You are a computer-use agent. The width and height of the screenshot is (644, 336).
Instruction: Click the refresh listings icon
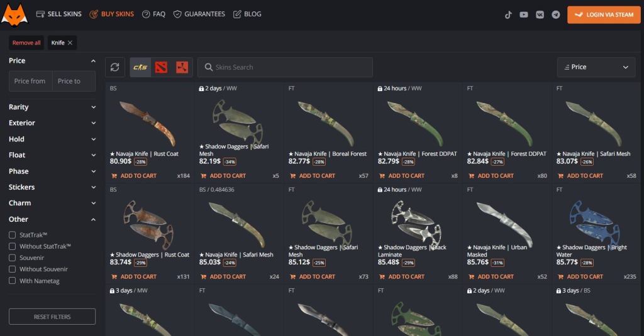coord(114,67)
